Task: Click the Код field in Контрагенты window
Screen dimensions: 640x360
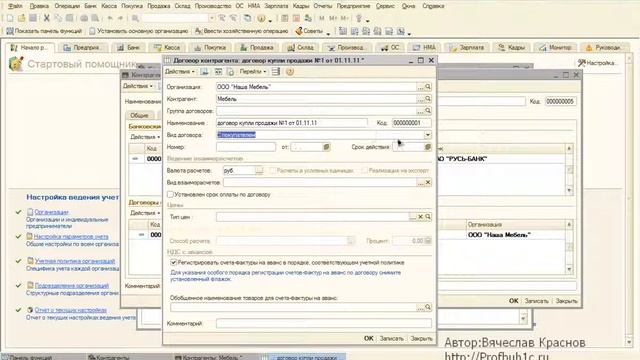Action: [x=560, y=101]
